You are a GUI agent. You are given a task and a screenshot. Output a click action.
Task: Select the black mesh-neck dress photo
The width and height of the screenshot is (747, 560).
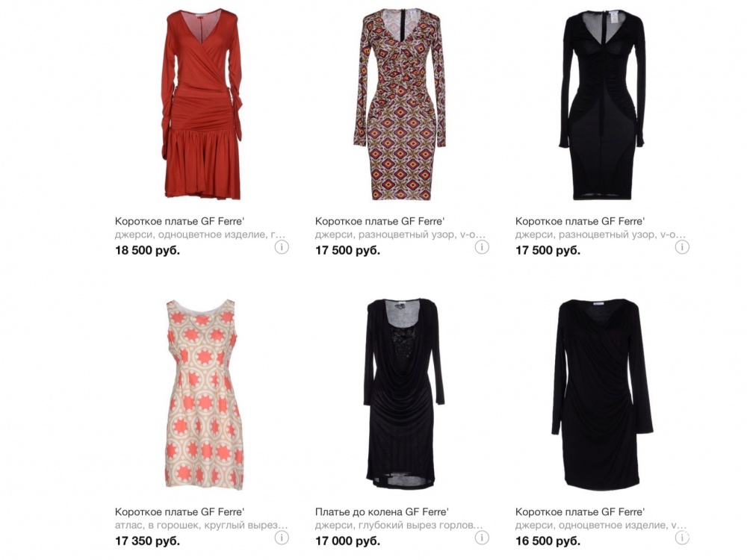pos(601,105)
